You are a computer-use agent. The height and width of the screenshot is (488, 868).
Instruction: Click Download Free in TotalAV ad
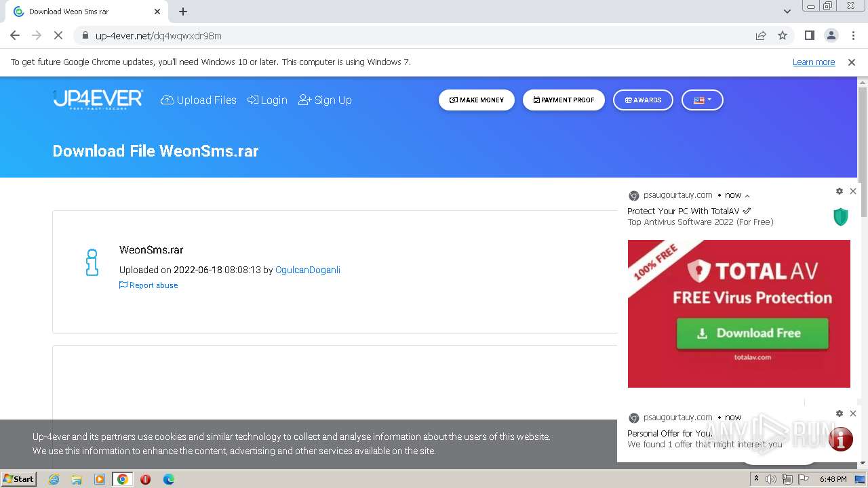[753, 333]
